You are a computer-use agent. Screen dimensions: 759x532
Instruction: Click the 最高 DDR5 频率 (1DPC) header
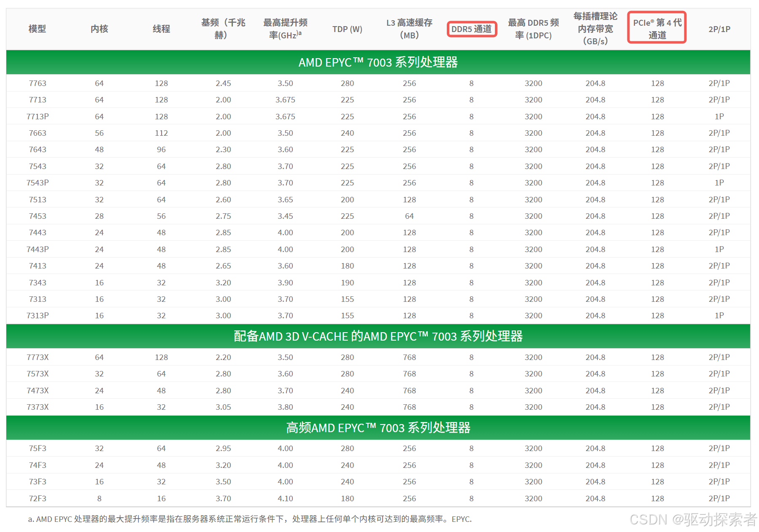[x=533, y=29]
